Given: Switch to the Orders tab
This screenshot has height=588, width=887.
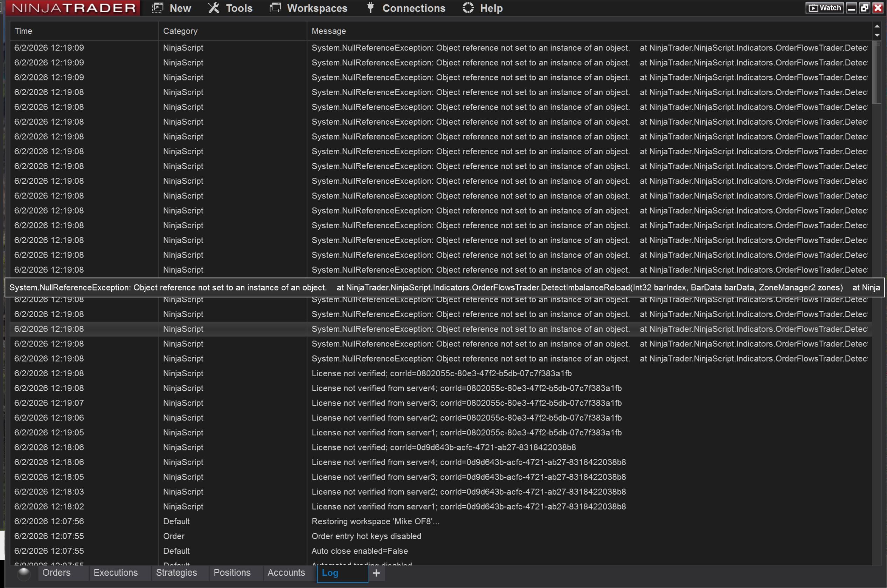Looking at the screenshot, I should tap(56, 573).
